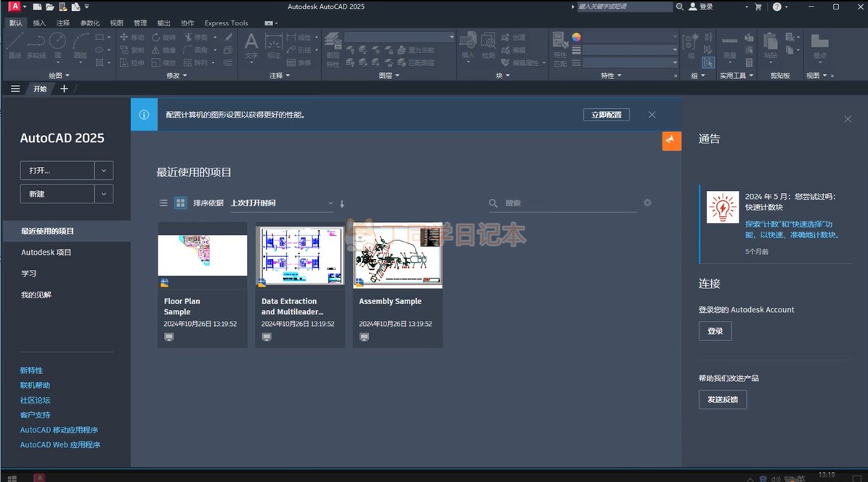Viewport: 868px width, 482px height.
Task: Toggle the hamburger menu beside Start tab
Action: click(x=15, y=89)
